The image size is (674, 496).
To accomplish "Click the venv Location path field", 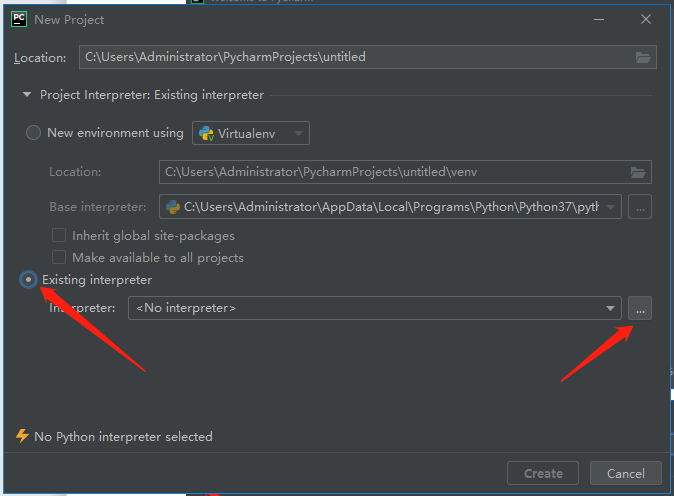I will (x=405, y=172).
